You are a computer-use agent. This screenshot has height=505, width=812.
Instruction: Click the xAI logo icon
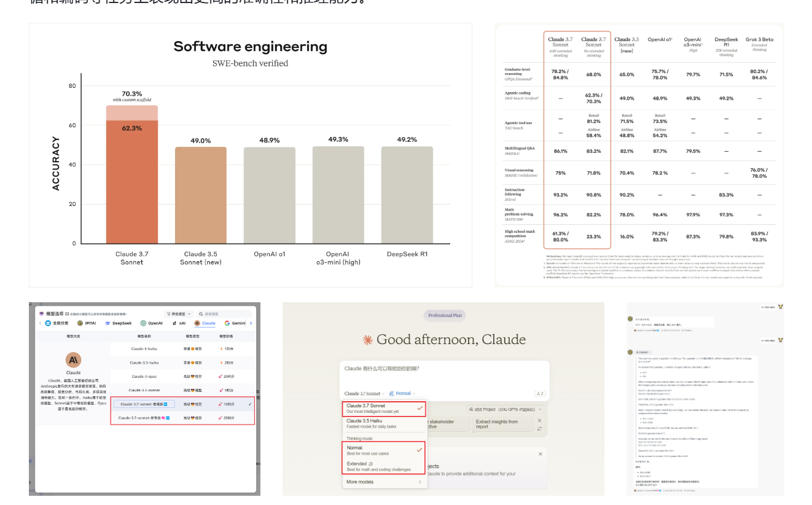(x=174, y=323)
